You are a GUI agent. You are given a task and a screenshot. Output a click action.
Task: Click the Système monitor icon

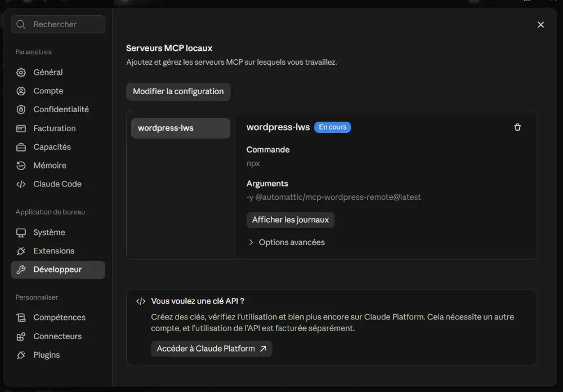(x=21, y=233)
